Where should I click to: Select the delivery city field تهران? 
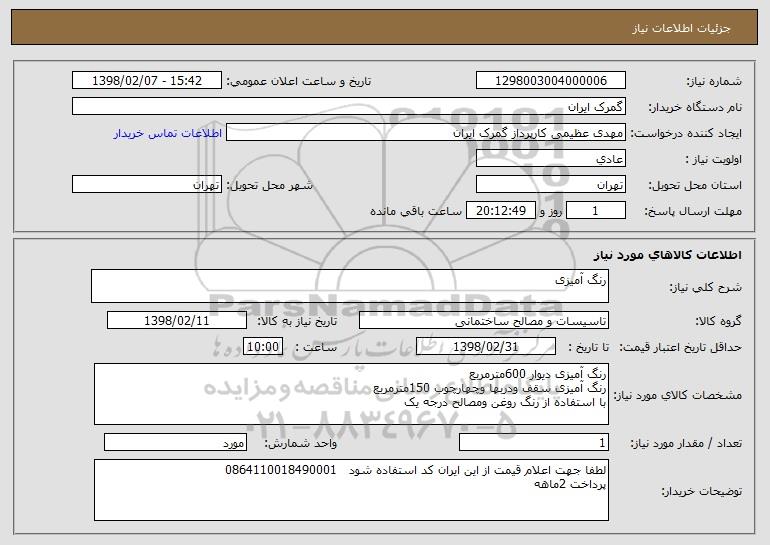(x=147, y=185)
